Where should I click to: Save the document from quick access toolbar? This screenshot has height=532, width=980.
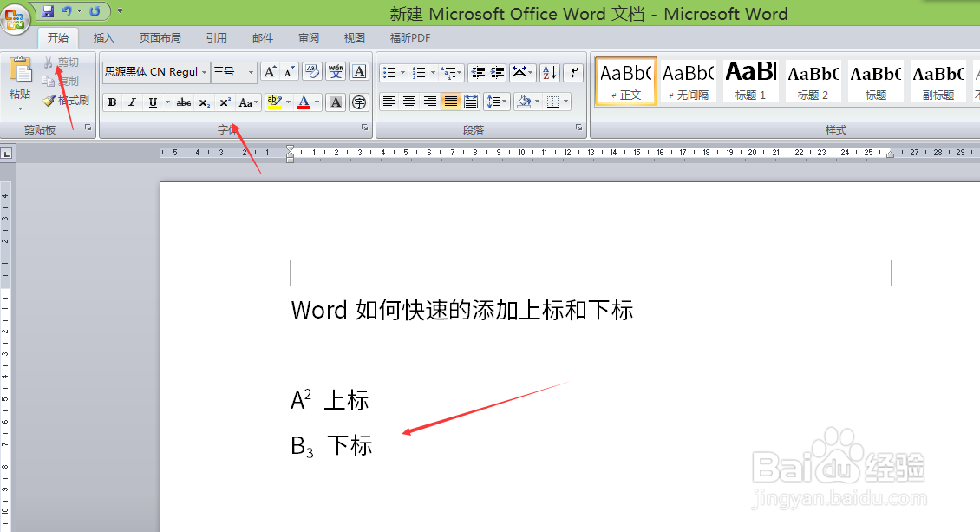[x=48, y=11]
